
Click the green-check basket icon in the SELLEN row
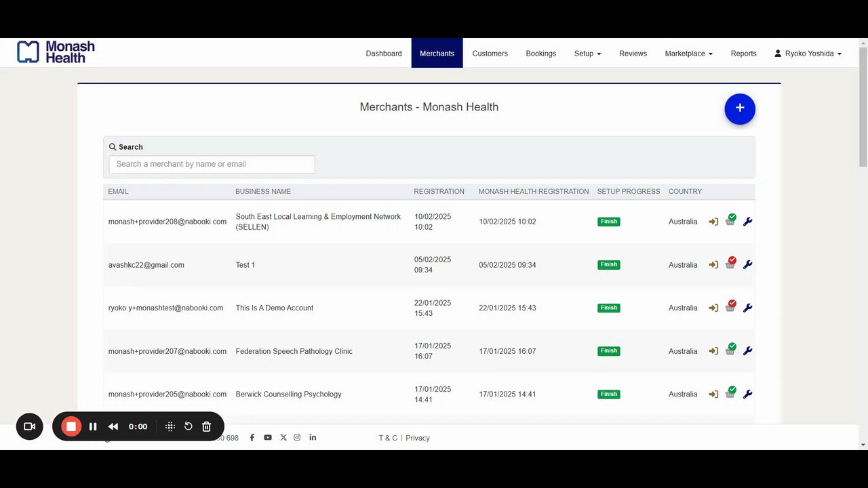(x=730, y=220)
